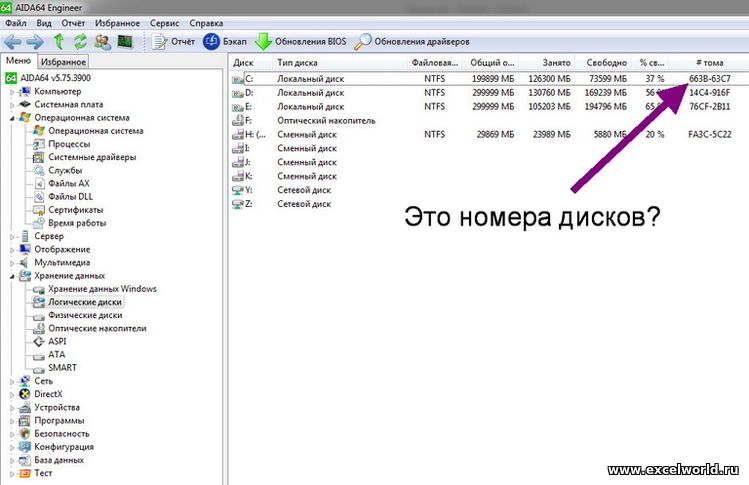Select the Службы tree item

coord(65,170)
